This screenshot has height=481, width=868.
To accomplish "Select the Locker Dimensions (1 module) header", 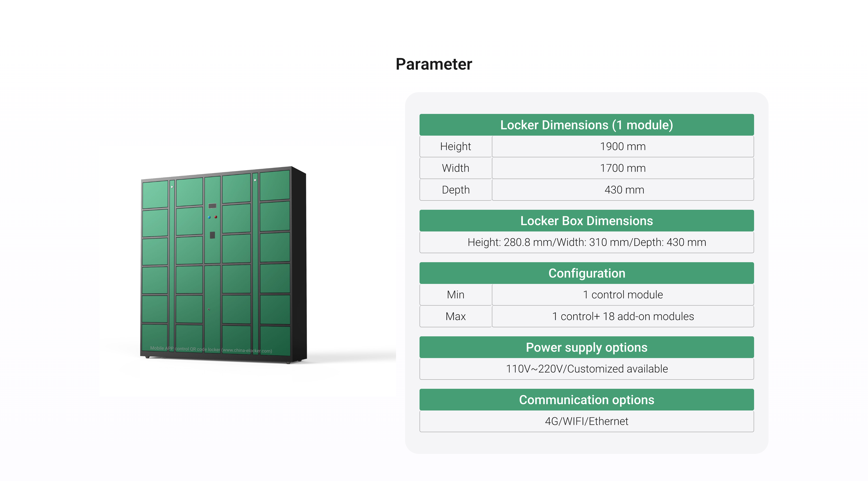I will tap(586, 125).
